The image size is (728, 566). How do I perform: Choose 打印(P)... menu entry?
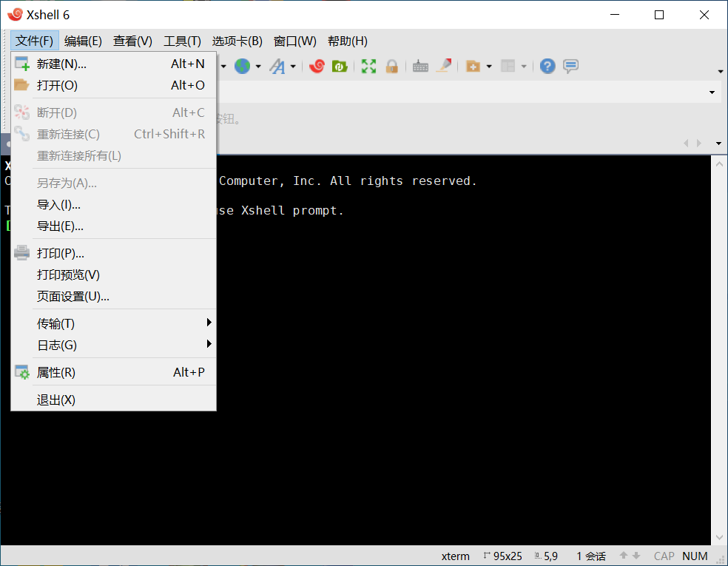[113, 254]
